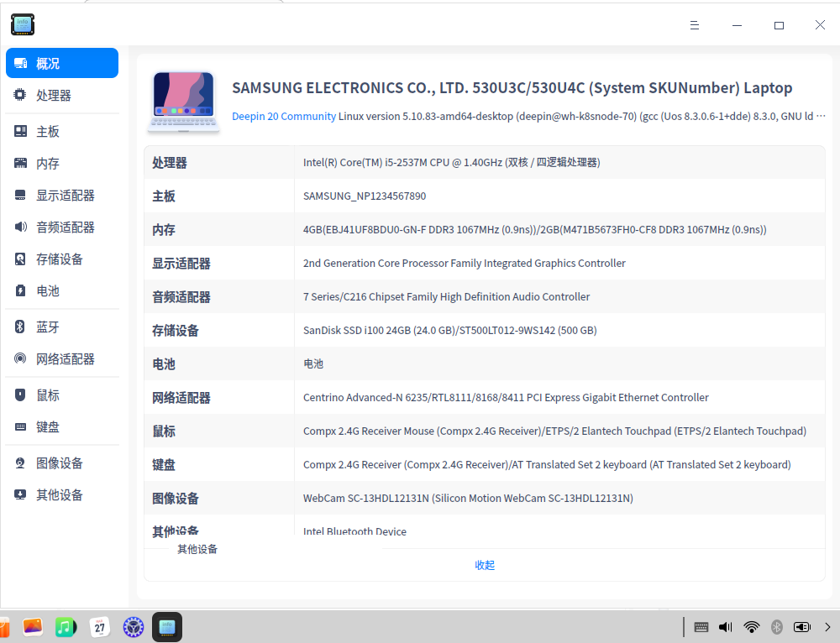Click the 鼠标 mouse icon in sidebar

coord(20,395)
